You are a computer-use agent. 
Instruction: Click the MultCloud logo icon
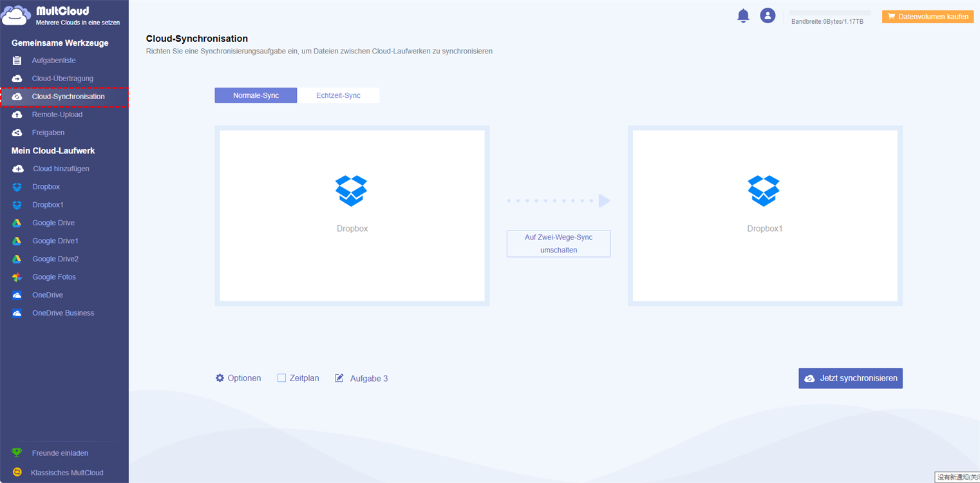(x=15, y=16)
